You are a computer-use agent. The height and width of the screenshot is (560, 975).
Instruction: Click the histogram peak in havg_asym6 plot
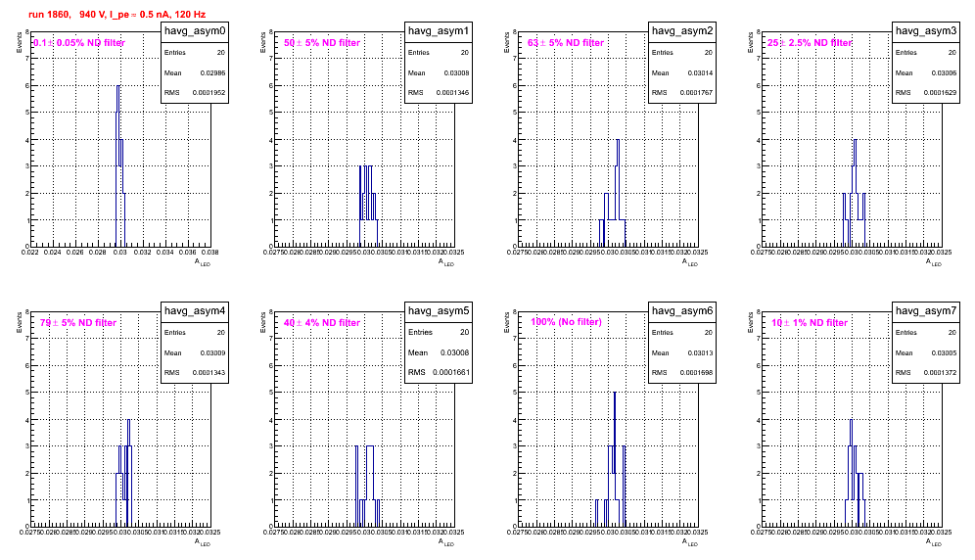pyautogui.click(x=615, y=394)
